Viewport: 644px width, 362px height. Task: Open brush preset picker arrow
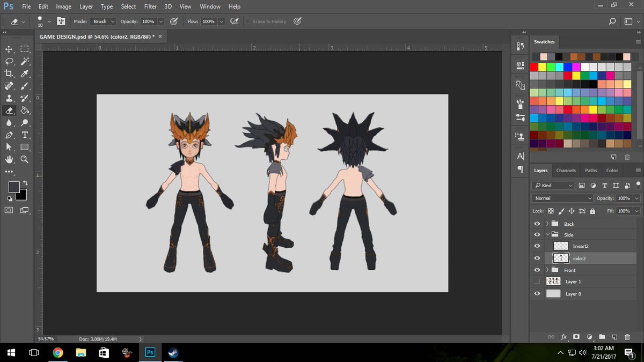tap(49, 21)
